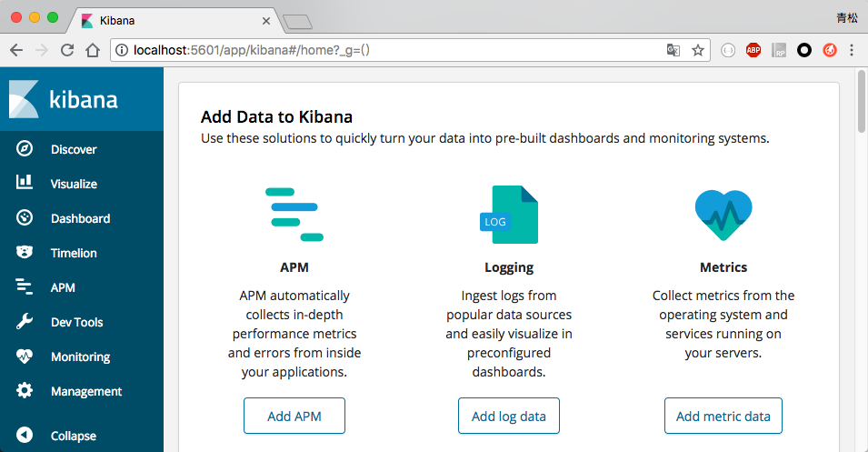Click the 'Logging' card heading

point(509,267)
